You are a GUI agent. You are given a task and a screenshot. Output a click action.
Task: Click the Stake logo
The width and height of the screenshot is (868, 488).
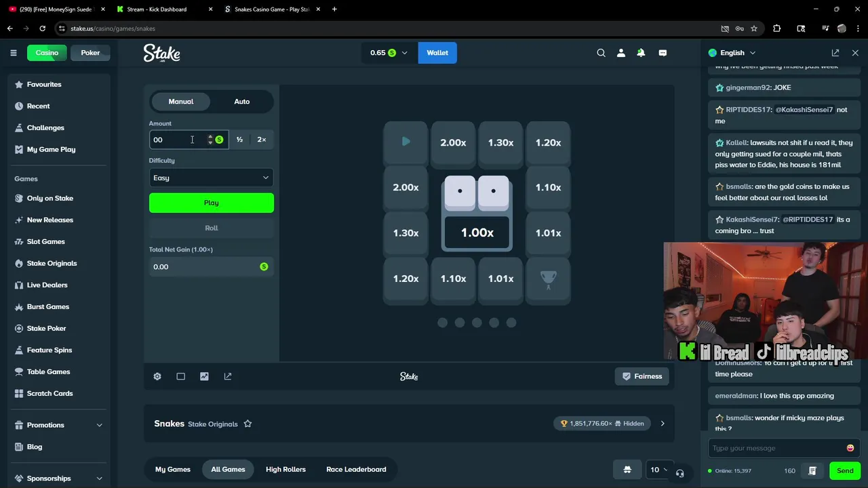click(161, 53)
